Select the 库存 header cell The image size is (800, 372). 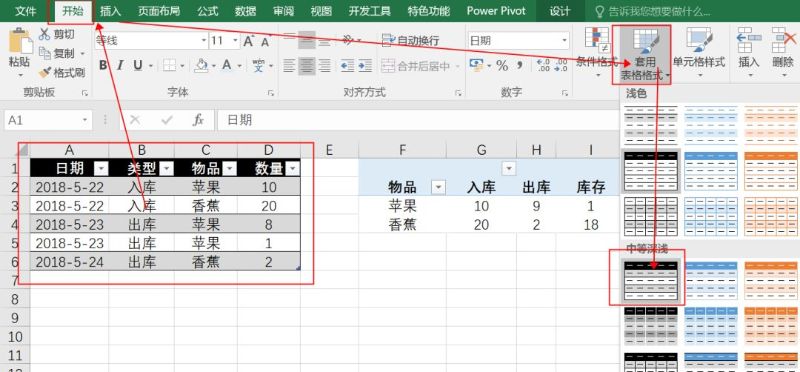click(591, 187)
